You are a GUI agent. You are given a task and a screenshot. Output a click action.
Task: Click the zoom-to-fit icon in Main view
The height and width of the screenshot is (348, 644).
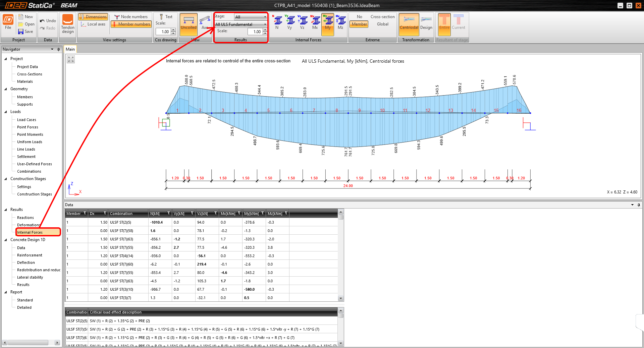71,59
